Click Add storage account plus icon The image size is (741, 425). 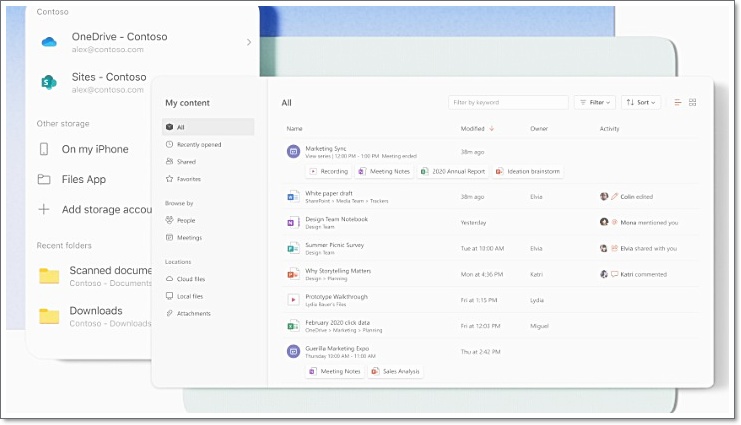43,209
